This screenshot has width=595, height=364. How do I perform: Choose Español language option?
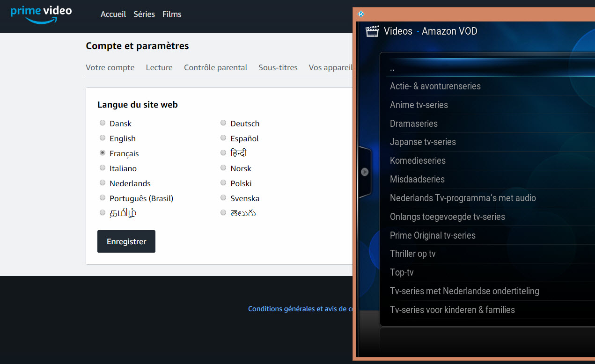(x=223, y=138)
